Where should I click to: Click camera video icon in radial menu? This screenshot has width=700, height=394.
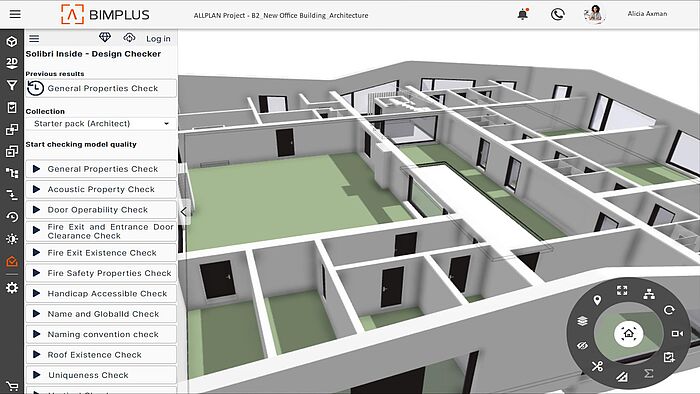coord(677,334)
